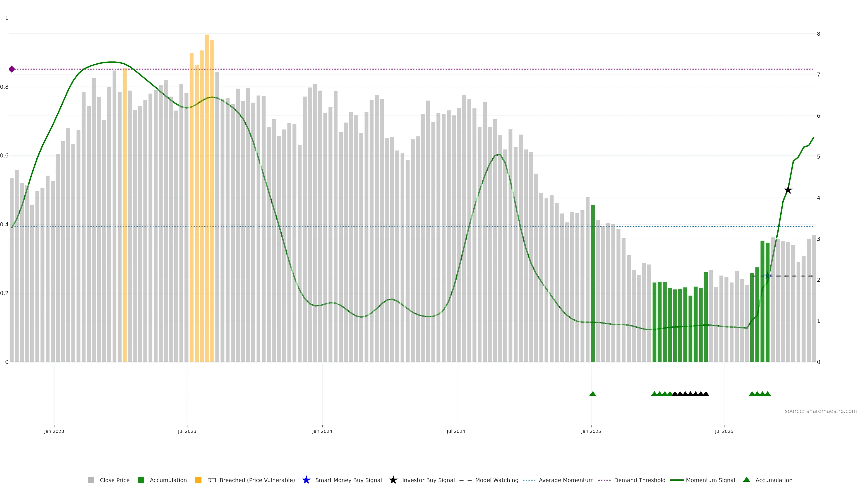Click the lone green accumulation triangle near Jan 2025
Image resolution: width=868 pixels, height=488 pixels.
click(x=593, y=394)
